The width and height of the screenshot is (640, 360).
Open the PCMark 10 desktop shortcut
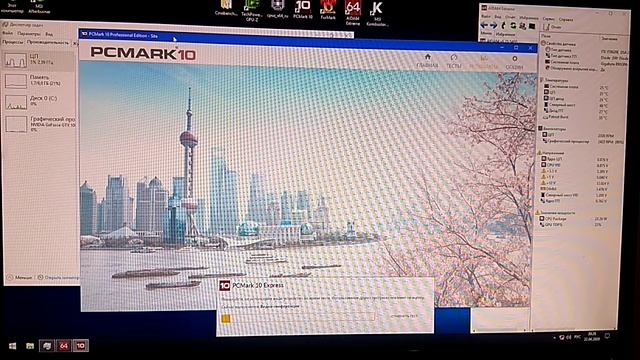coord(303,10)
